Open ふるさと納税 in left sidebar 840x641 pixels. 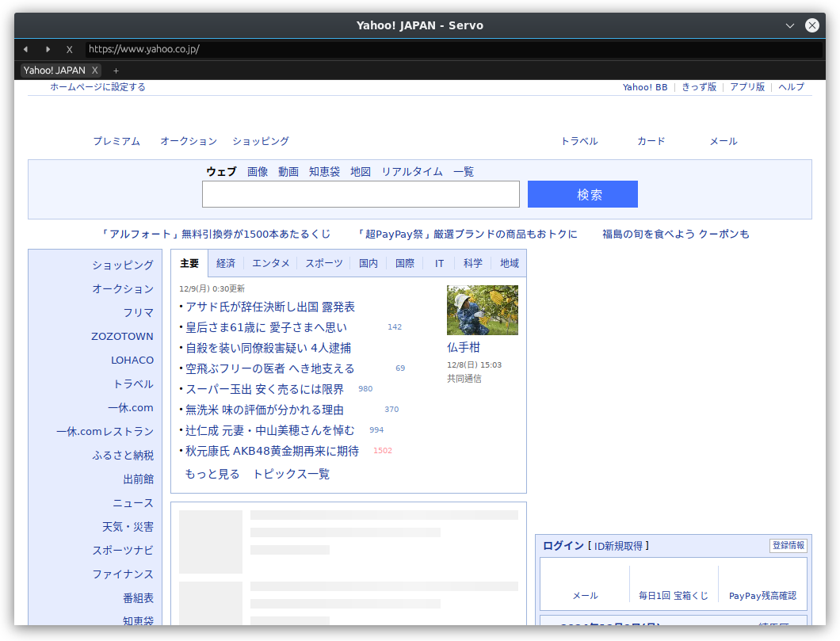123,455
